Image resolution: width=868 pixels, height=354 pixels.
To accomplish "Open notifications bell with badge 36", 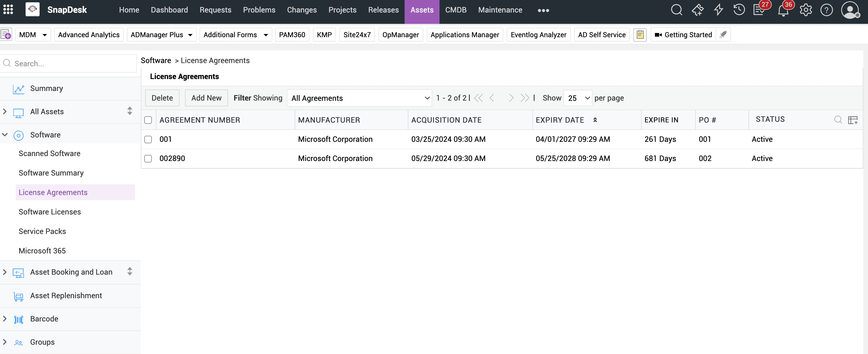I will tap(783, 10).
